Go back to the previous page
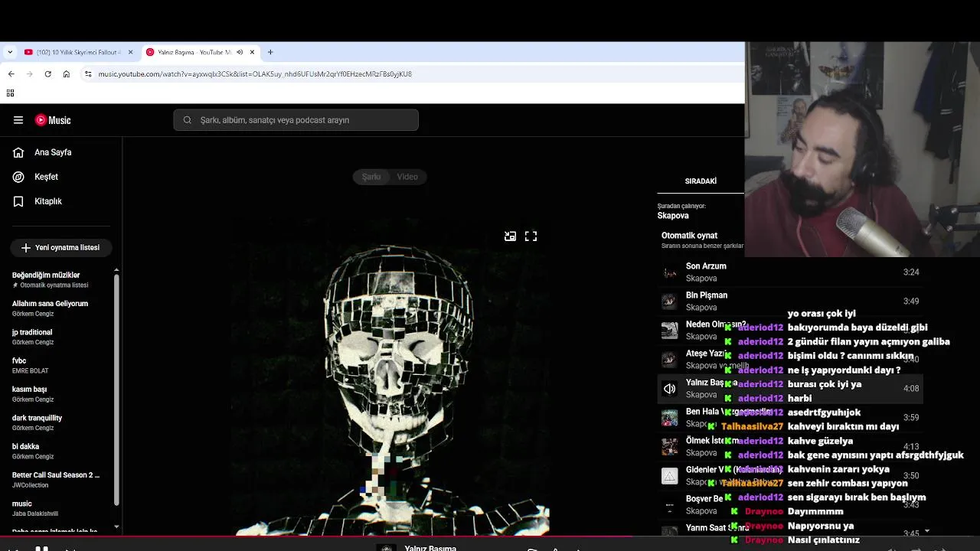980x551 pixels. pyautogui.click(x=11, y=74)
